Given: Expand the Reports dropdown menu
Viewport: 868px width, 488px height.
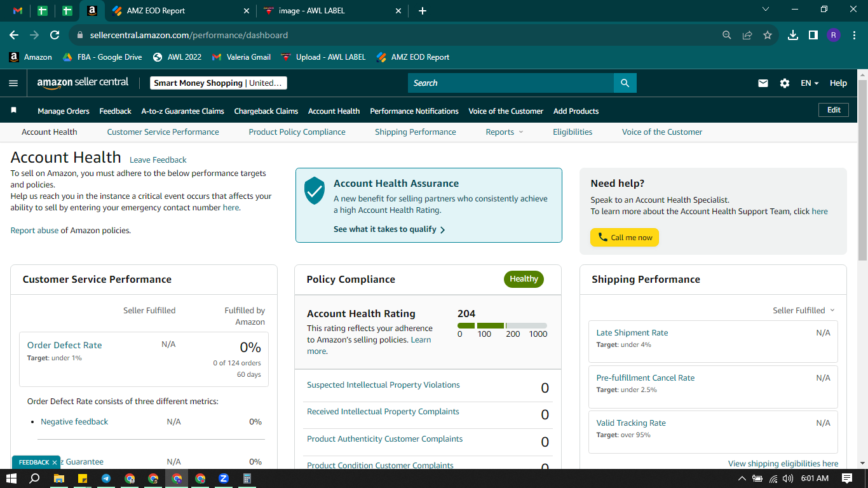Looking at the screenshot, I should [x=505, y=132].
